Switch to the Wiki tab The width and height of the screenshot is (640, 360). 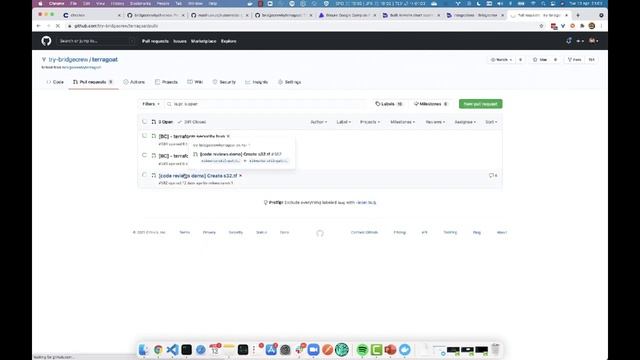tap(195, 82)
